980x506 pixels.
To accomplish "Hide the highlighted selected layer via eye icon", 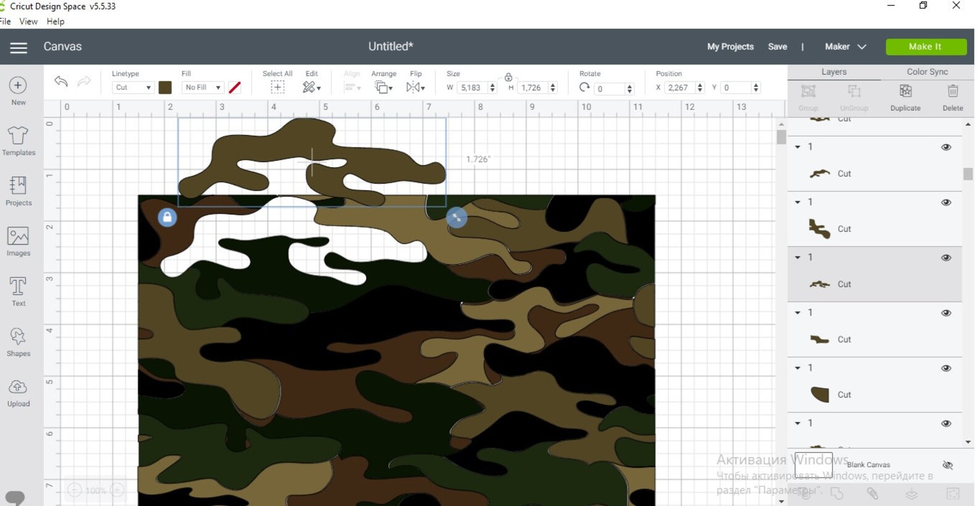I will click(946, 258).
